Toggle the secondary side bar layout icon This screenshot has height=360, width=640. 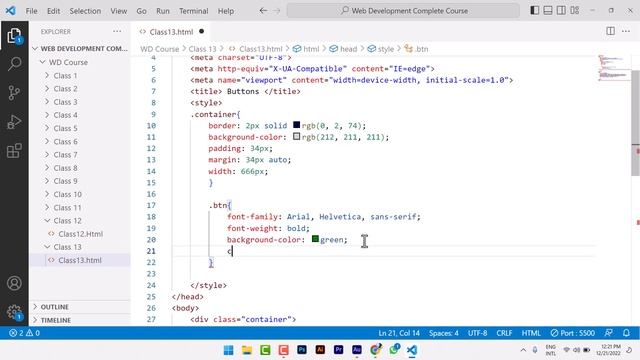coord(561,11)
